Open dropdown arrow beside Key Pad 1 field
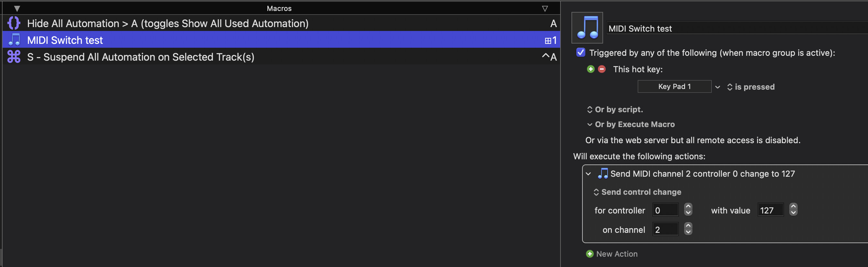 click(x=718, y=87)
